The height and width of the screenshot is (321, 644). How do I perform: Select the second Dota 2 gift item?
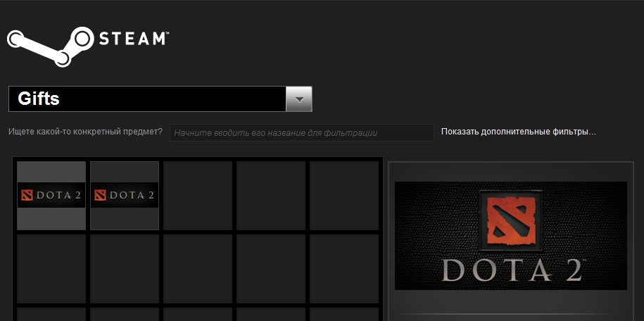[x=125, y=195]
